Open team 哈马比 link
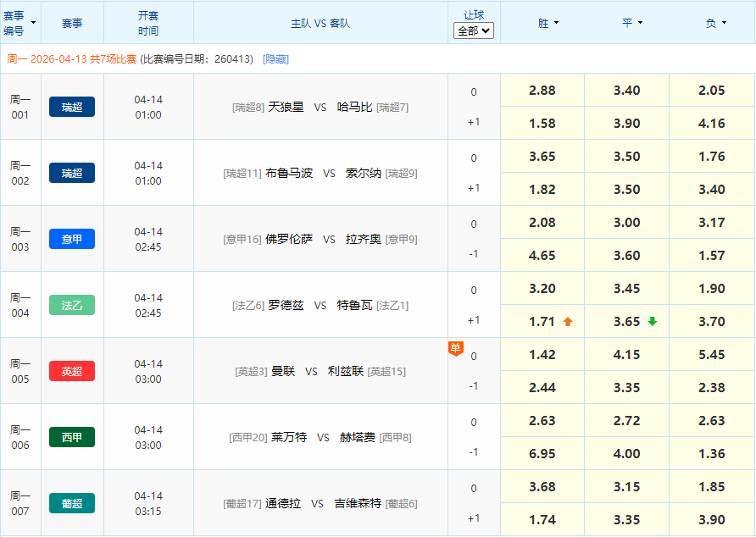Image resolution: width=756 pixels, height=537 pixels. (355, 107)
